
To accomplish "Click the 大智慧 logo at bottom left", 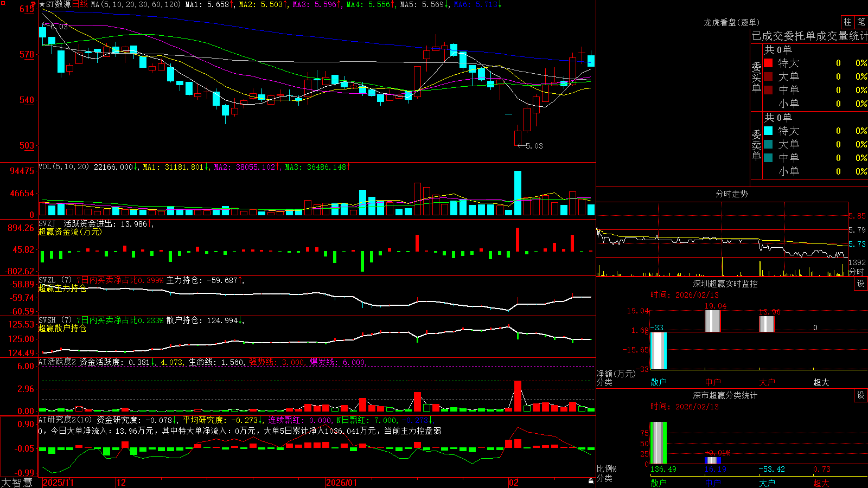I will coord(17,483).
